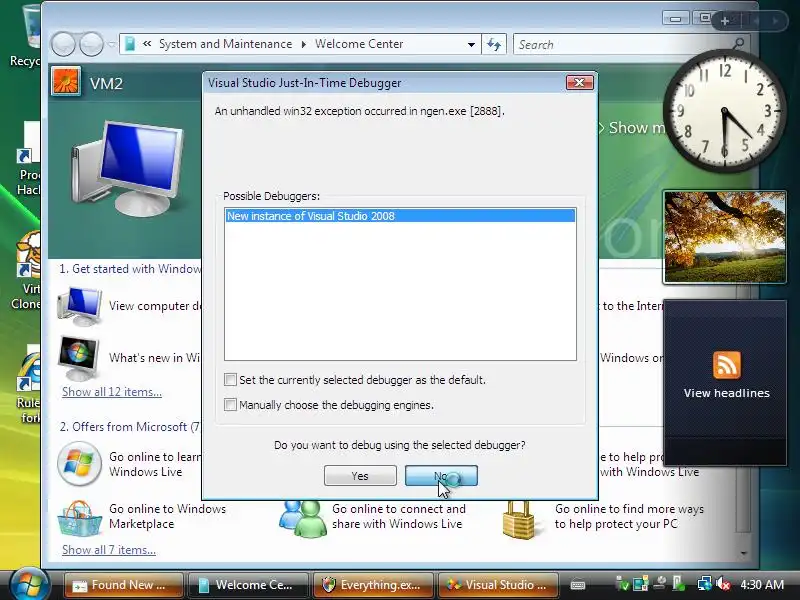Click 'View headlines' in the feed gadget
Image resolution: width=800 pixels, height=600 pixels.
point(727,393)
